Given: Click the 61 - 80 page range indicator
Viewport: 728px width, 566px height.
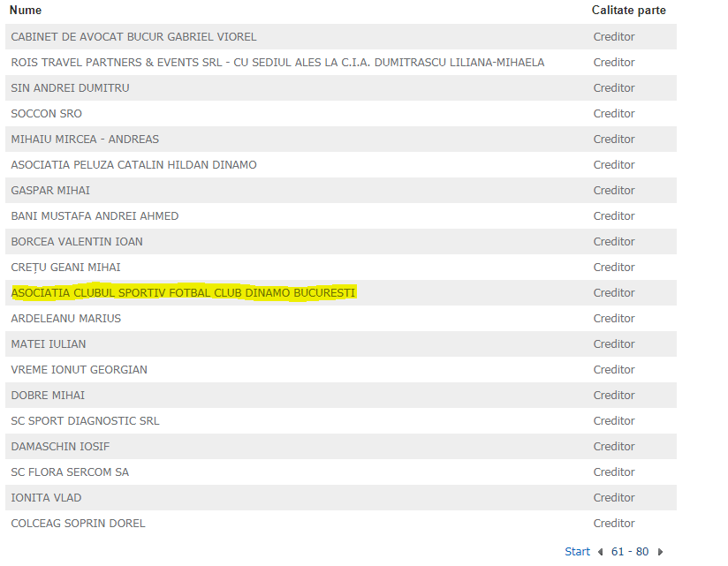Looking at the screenshot, I should point(630,552).
